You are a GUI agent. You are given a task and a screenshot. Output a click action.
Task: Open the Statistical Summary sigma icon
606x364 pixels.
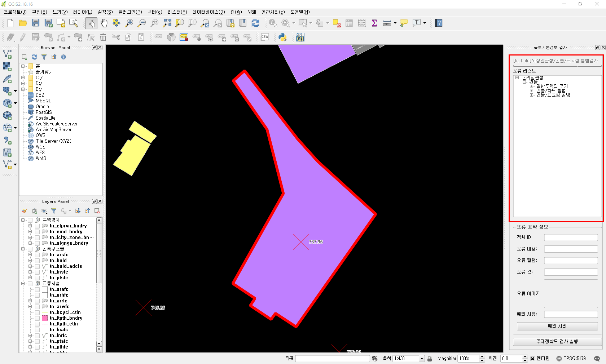(x=374, y=23)
